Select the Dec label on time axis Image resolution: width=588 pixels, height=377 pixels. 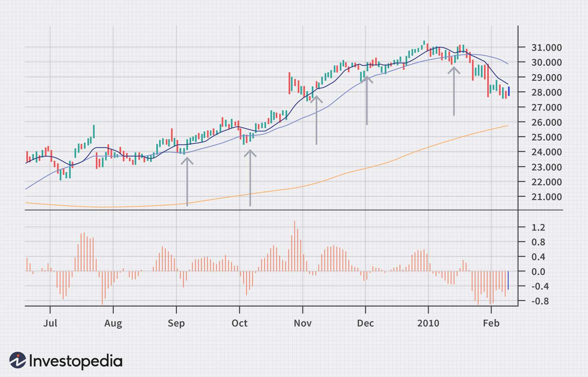pyautogui.click(x=365, y=323)
